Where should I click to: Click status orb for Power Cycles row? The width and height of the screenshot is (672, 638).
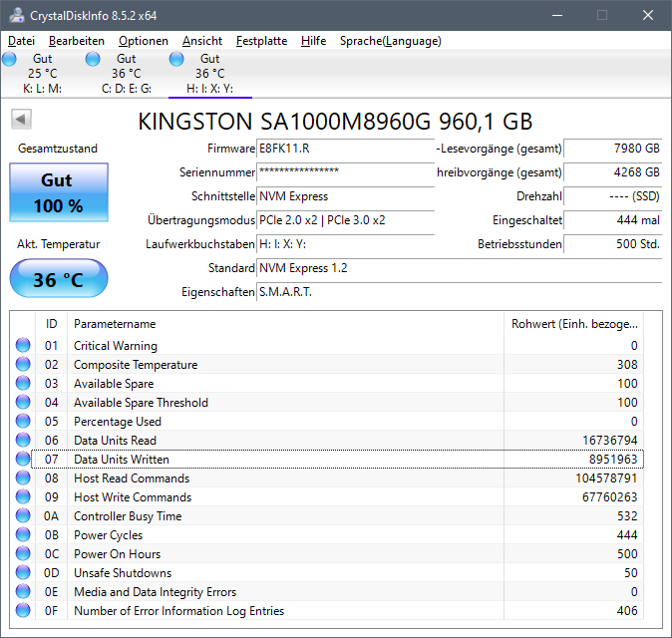click(23, 534)
